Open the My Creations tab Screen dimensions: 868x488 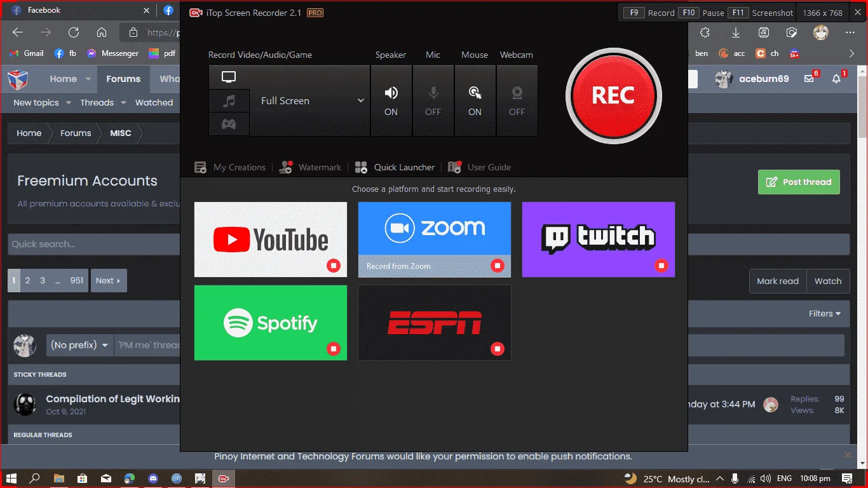tap(230, 167)
